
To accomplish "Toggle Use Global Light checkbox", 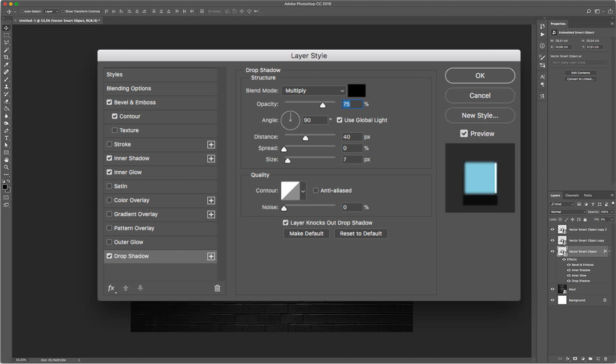I will tap(339, 120).
